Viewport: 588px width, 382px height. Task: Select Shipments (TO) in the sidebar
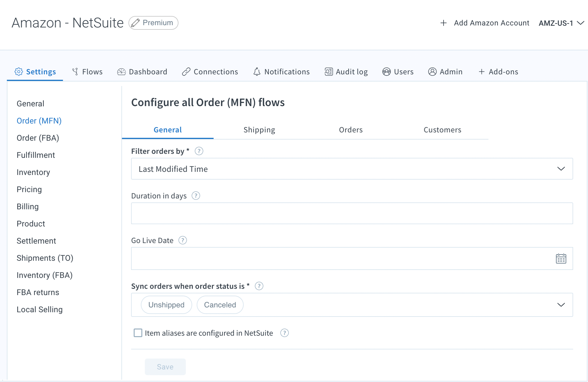tap(45, 258)
